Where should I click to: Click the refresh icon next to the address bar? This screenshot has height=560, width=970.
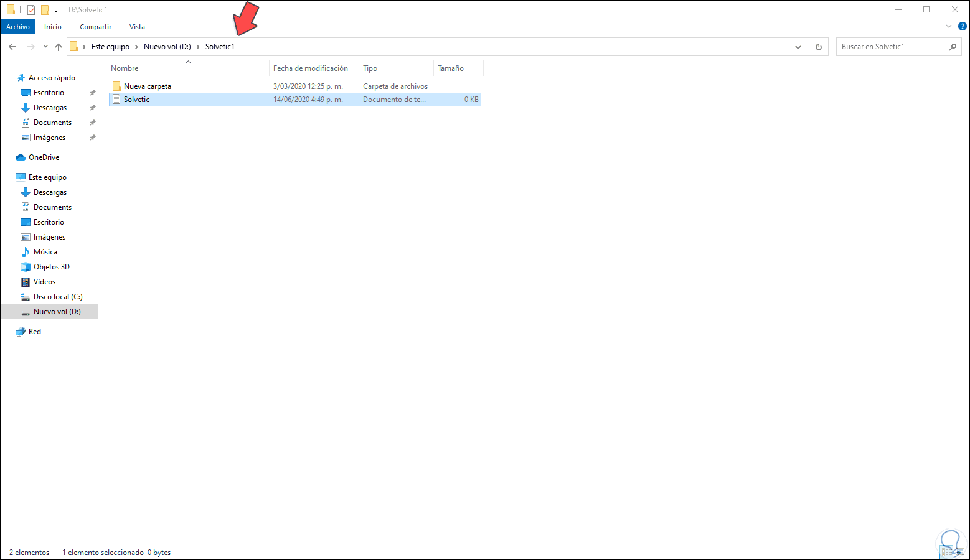(x=817, y=46)
